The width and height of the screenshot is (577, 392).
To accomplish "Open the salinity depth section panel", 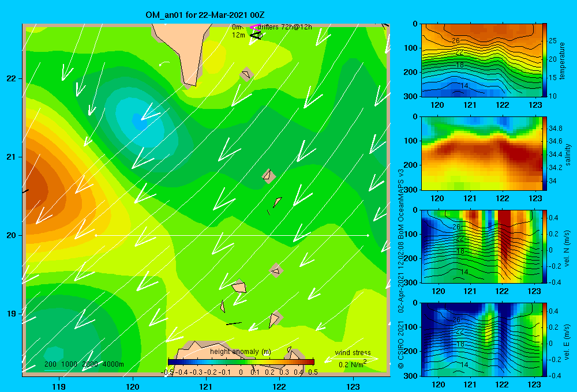I will (482, 153).
